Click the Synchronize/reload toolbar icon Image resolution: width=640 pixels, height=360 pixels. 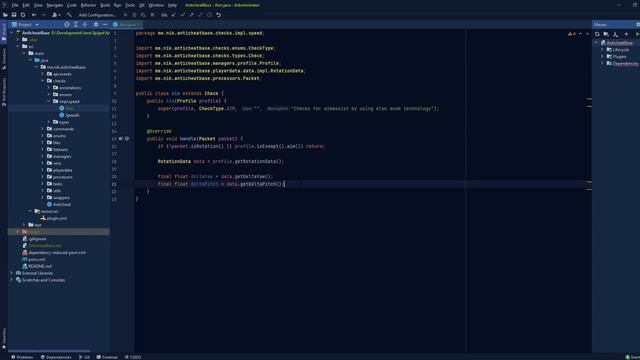click(x=23, y=15)
